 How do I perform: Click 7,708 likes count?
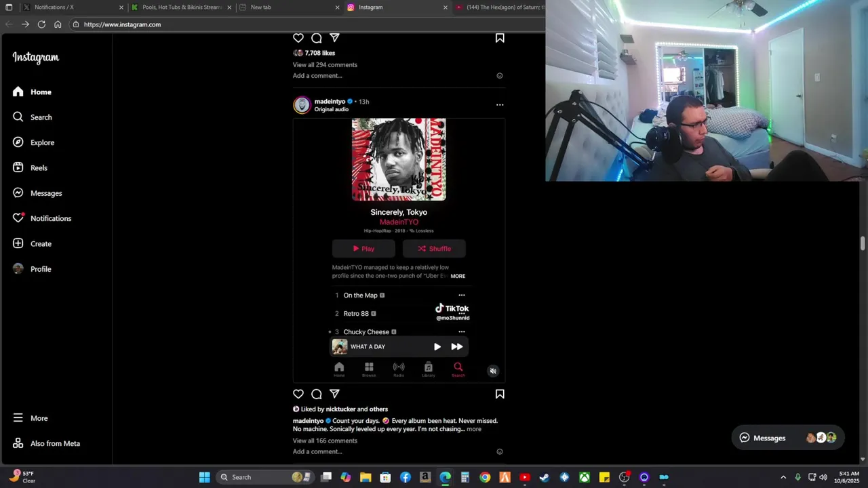coord(320,53)
